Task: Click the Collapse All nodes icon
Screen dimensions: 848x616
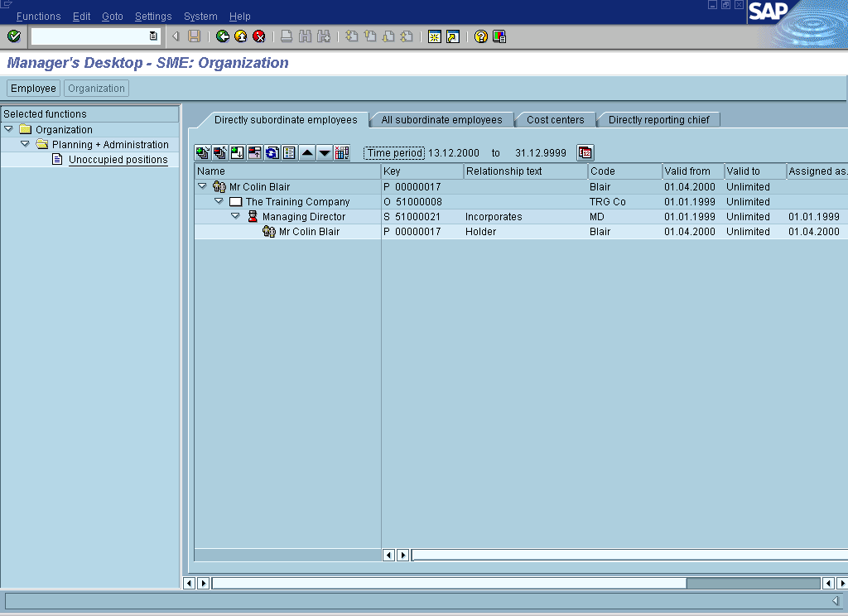Action: tap(220, 152)
